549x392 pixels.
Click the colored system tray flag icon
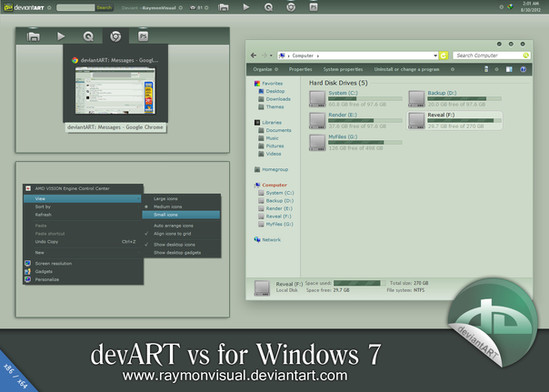pos(510,7)
